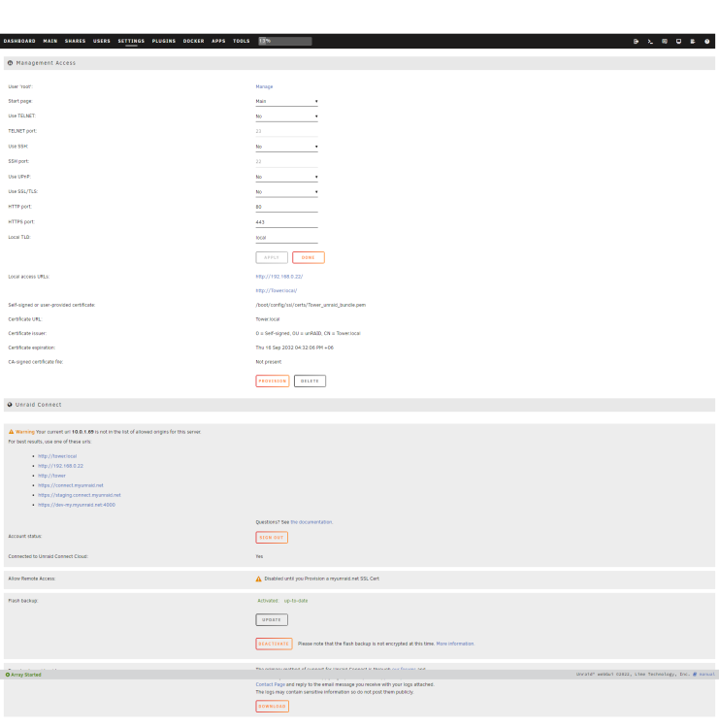Open the http://tower link

click(51, 476)
